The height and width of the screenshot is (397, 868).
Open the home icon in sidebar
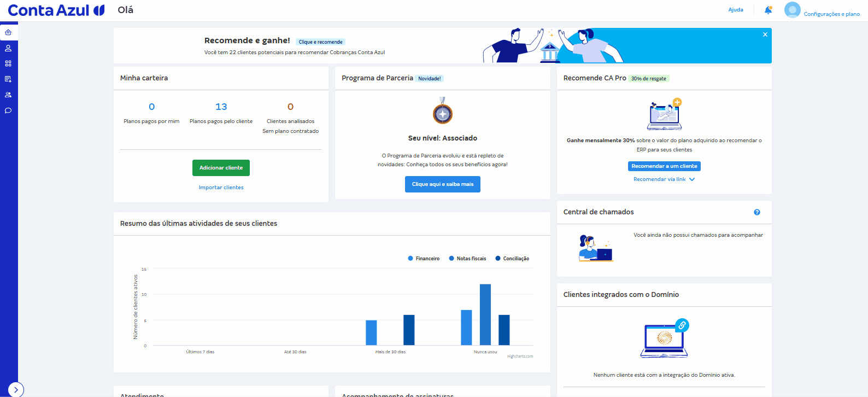(8, 32)
